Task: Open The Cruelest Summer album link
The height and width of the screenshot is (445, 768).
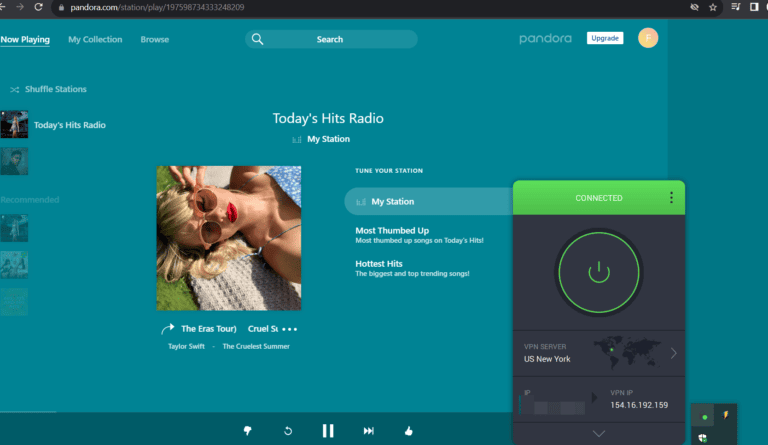Action: pos(256,347)
